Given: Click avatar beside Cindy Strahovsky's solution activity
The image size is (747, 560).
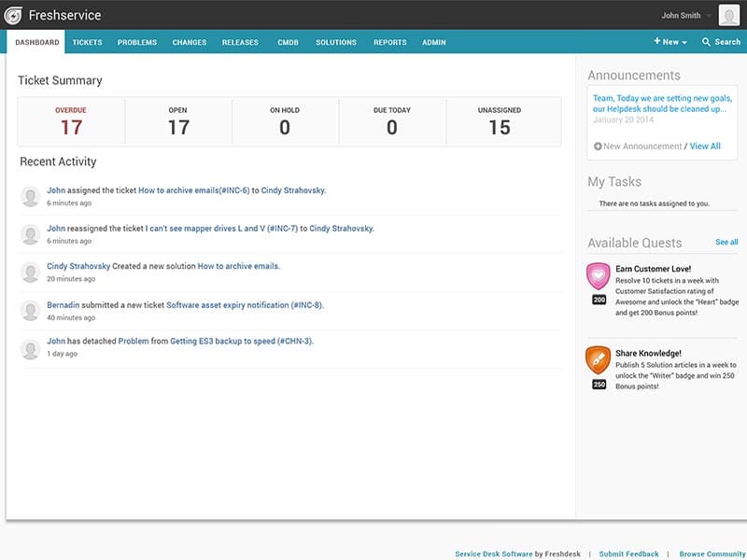Looking at the screenshot, I should tap(31, 272).
